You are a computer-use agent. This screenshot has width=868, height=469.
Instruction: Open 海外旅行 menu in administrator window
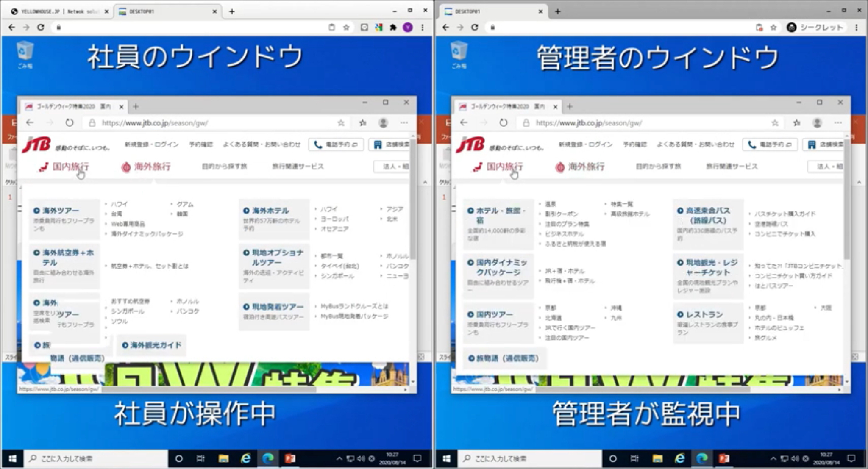click(x=580, y=167)
